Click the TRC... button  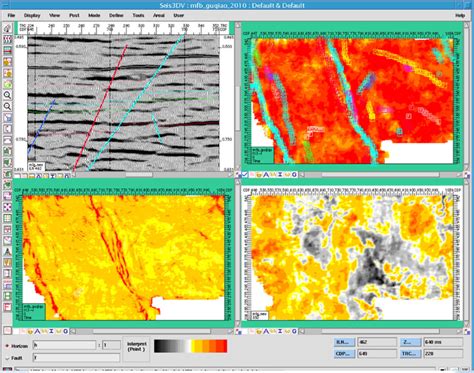click(x=410, y=353)
